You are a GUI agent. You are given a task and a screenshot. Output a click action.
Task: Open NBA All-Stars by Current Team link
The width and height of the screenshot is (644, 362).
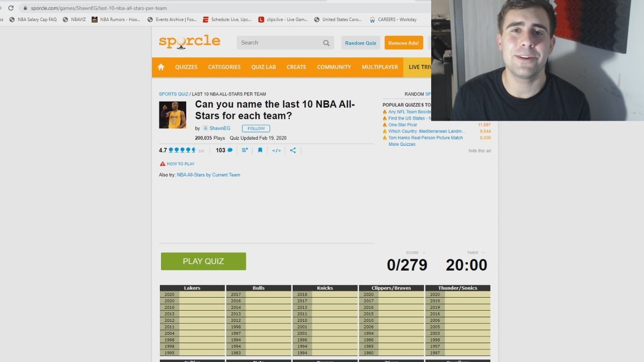click(208, 175)
